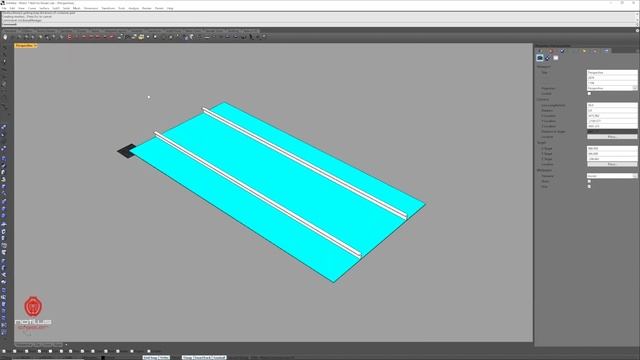Click the camera X Location field
640x360 pixels.
coord(612,116)
